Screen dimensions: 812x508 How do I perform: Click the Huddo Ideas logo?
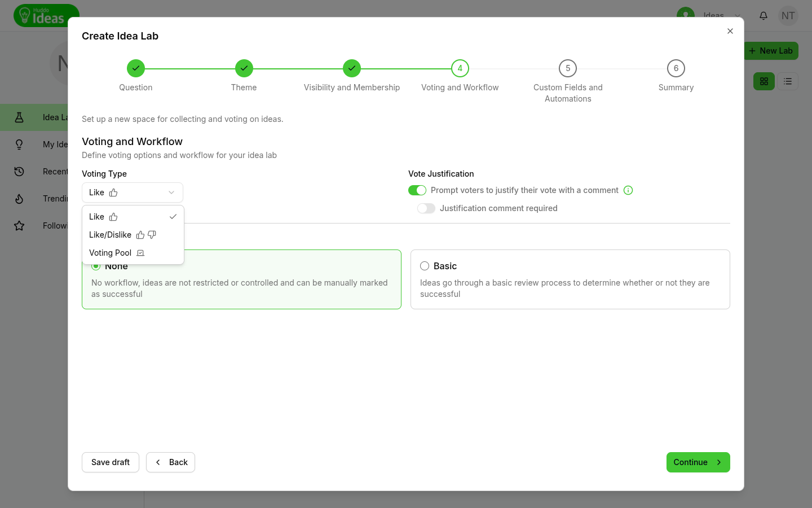[46, 15]
